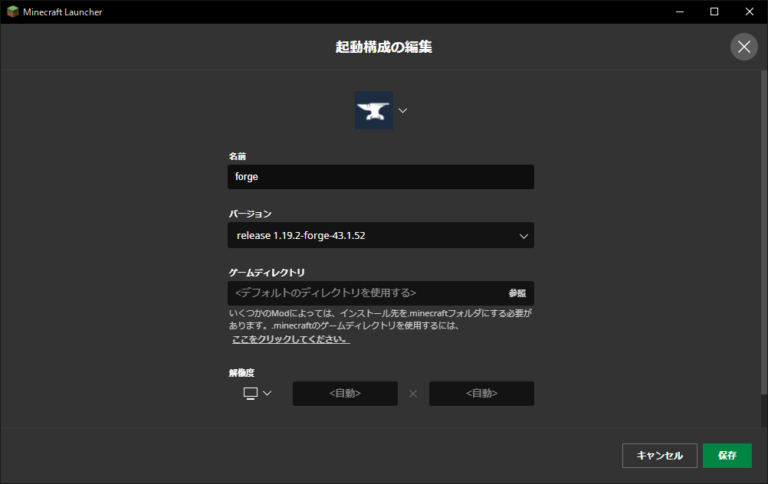
Task: Click the バージョン label text
Action: click(x=250, y=214)
